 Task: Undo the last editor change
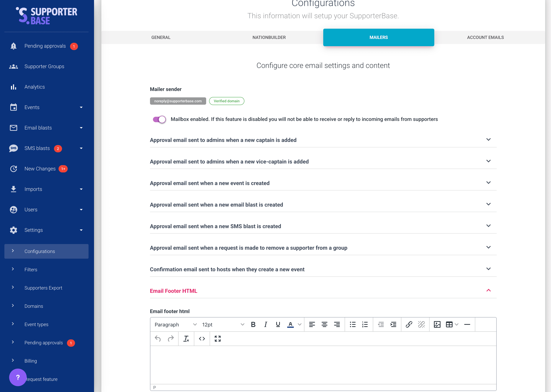[x=158, y=338]
